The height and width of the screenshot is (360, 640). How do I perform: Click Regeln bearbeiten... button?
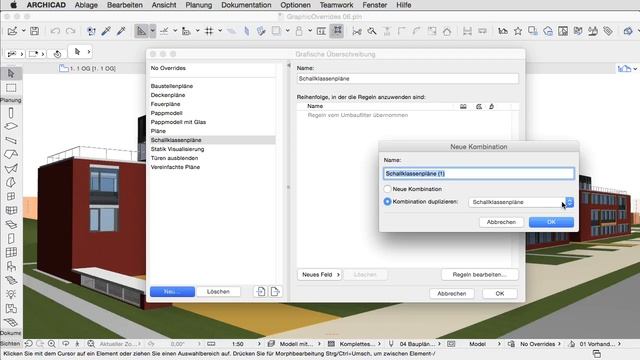(480, 275)
